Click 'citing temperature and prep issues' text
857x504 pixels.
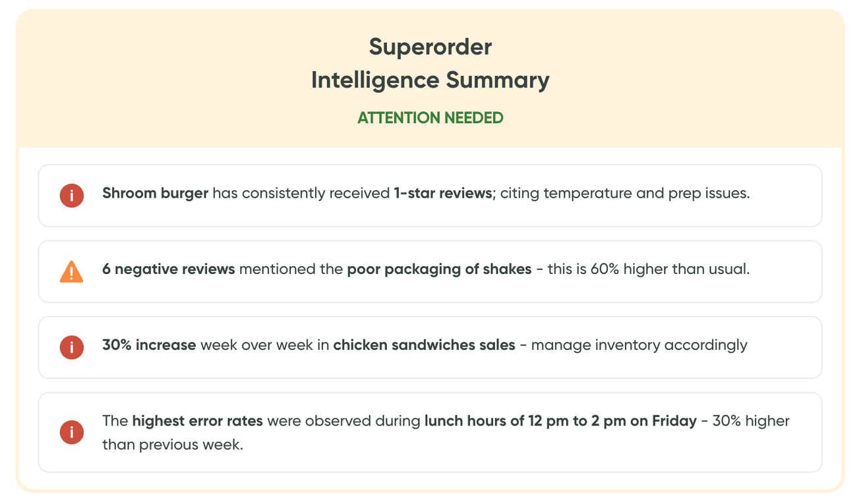coord(625,194)
